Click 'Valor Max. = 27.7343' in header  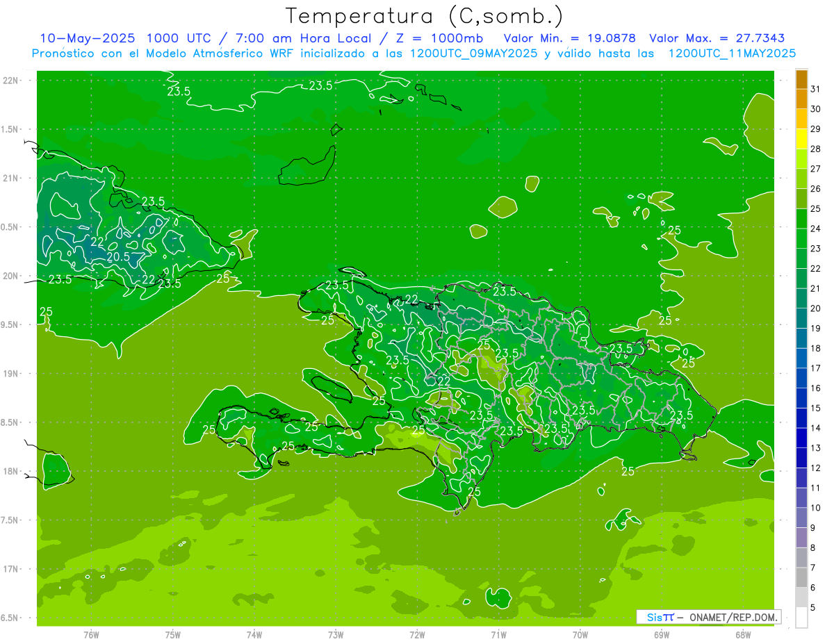717,38
